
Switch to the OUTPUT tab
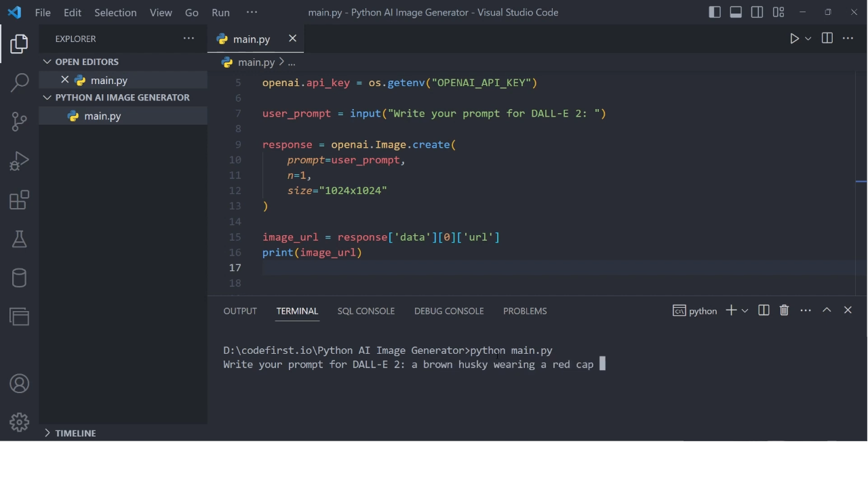pyautogui.click(x=240, y=311)
